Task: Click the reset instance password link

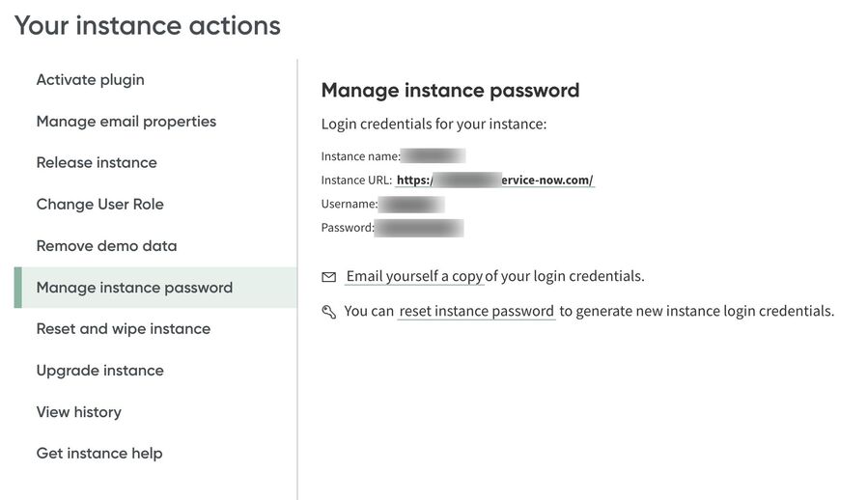Action: (477, 312)
